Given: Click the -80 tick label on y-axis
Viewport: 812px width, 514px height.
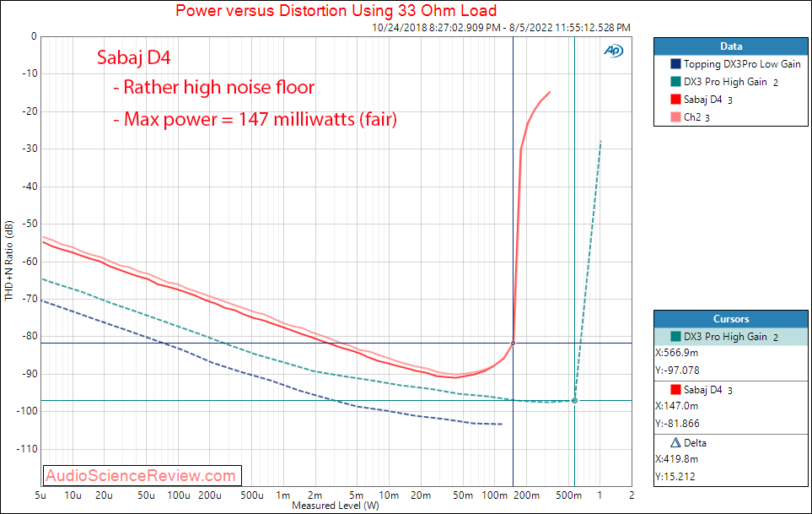Looking at the screenshot, I should click(x=30, y=336).
